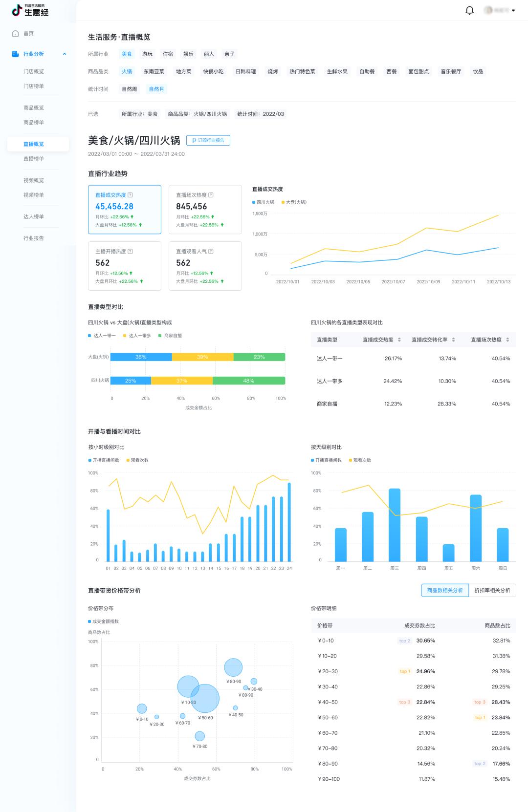Viewport: 528px width, 812px height.
Task: Click help icon beside 主播开播热度
Action: click(x=130, y=252)
